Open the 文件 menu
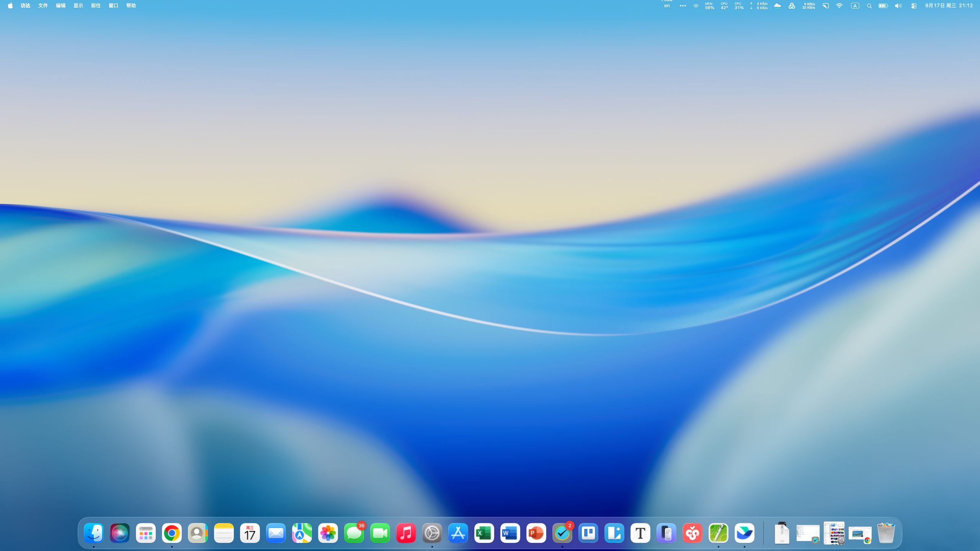980x551 pixels. 43,6
